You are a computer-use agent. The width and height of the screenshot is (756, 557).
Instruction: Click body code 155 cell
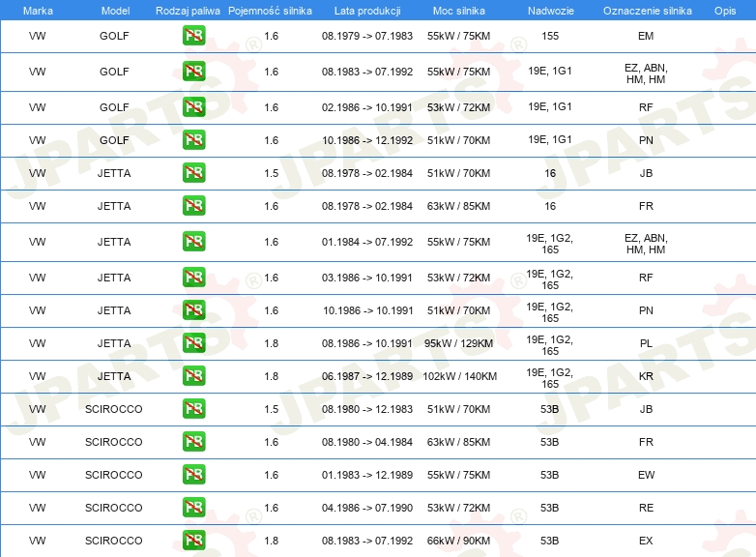[550, 36]
